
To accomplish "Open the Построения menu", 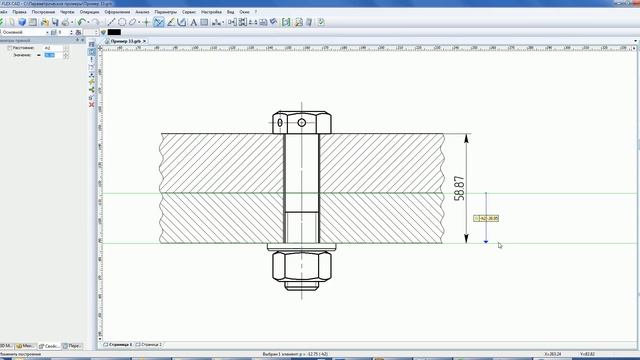I will coord(43,12).
